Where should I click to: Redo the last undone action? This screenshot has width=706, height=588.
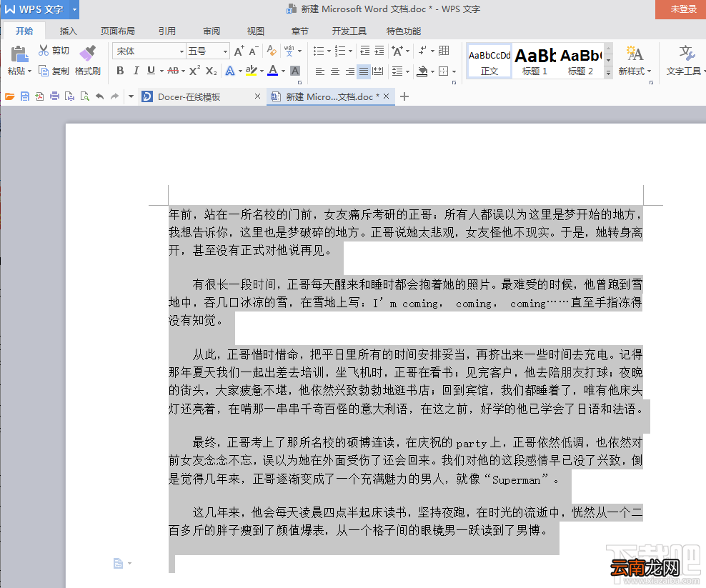[115, 96]
